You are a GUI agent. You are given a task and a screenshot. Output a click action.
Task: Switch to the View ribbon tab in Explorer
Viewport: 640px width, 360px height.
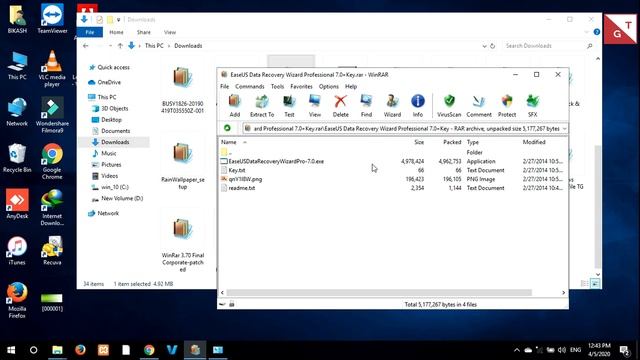(x=170, y=32)
